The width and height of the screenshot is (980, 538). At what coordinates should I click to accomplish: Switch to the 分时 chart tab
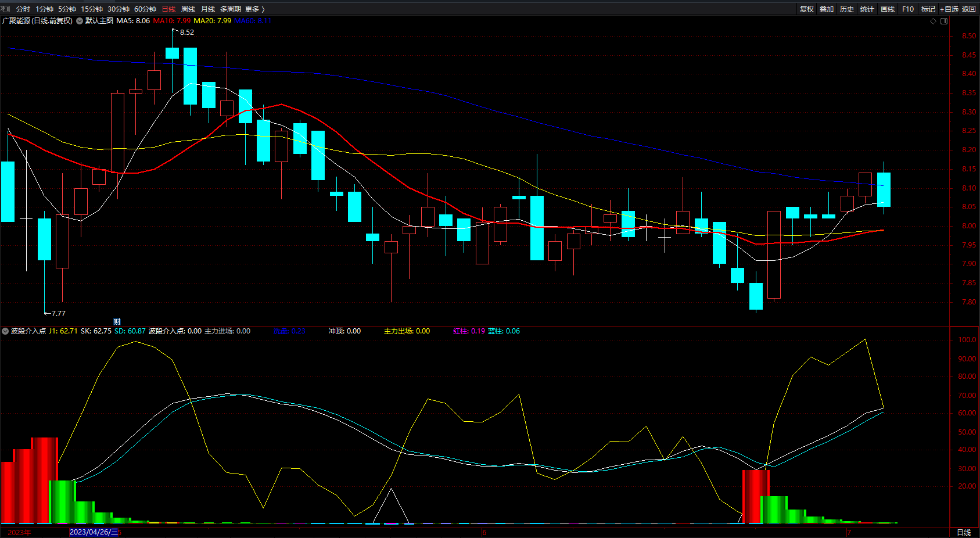[23, 9]
